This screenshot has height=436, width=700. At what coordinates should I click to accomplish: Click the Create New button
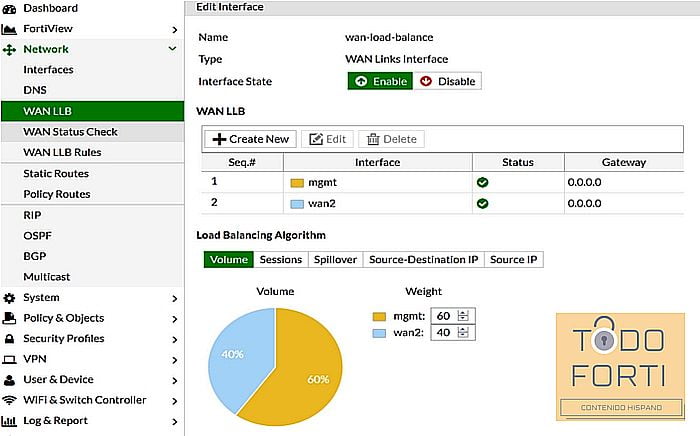[250, 139]
